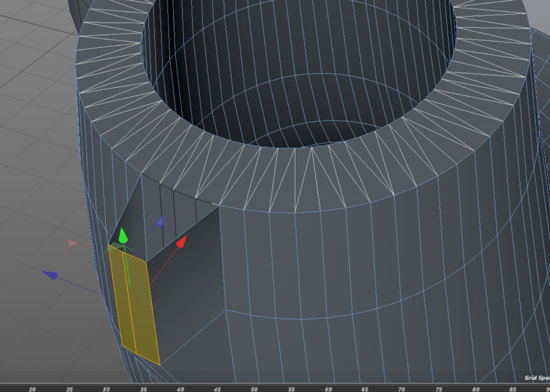The image size is (550, 392).
Task: Jump to frame 30 on the timeline ruler
Action: click(x=106, y=389)
